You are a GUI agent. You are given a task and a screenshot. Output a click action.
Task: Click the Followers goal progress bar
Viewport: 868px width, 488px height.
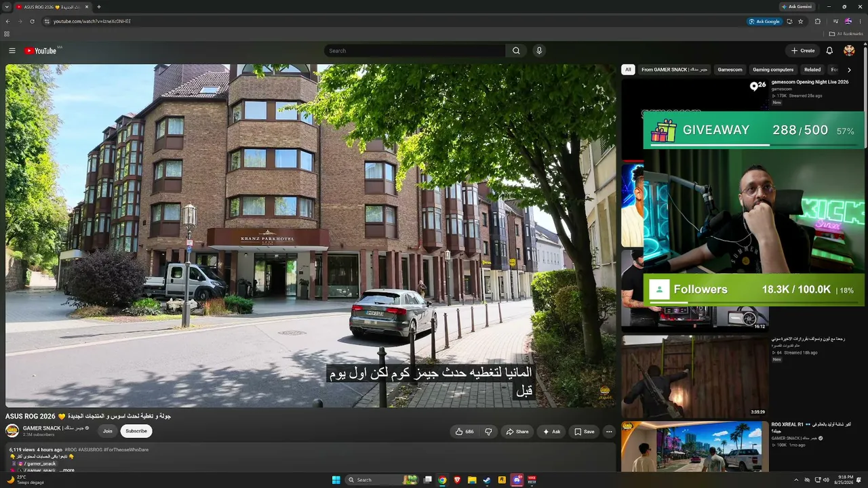[754, 289]
